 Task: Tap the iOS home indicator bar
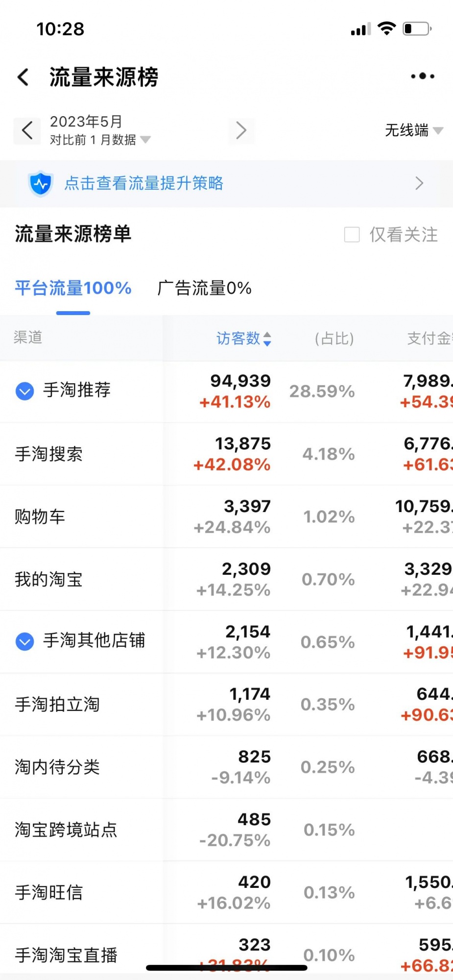(227, 967)
